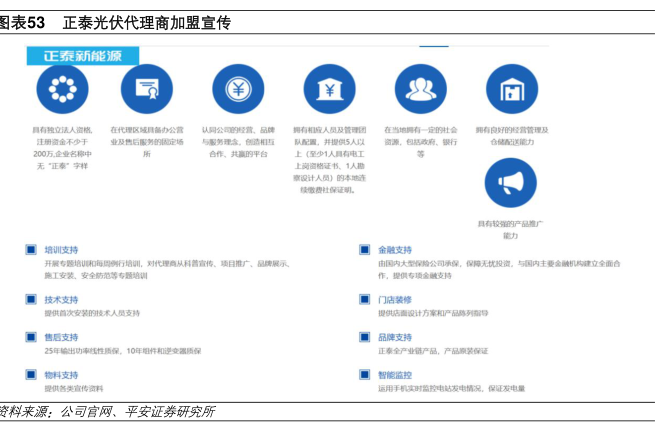The width and height of the screenshot is (657, 425).
Task: Open the 门店装修 heading
Action: [395, 299]
